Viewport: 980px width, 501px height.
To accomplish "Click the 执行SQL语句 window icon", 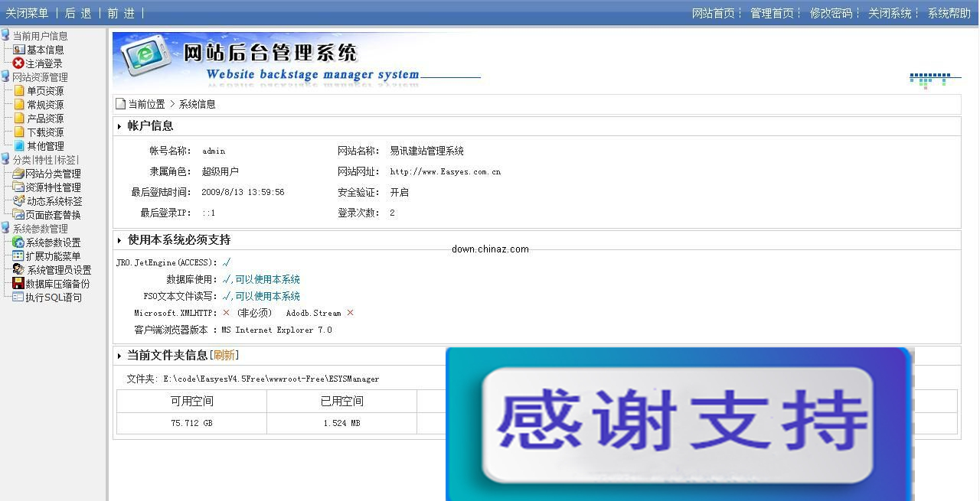I will pos(18,298).
